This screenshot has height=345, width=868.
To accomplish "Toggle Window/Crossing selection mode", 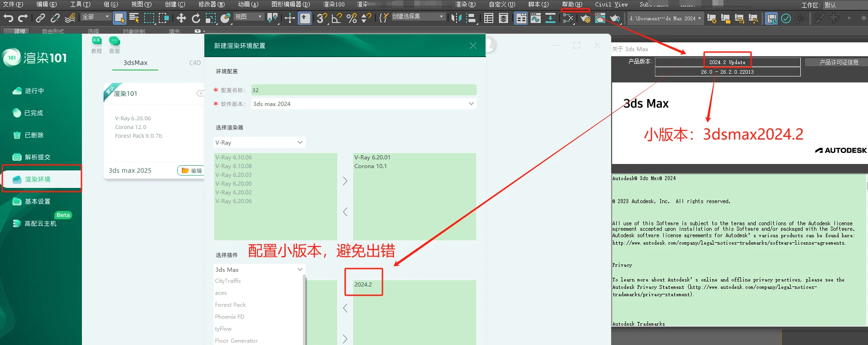I will tap(164, 18).
